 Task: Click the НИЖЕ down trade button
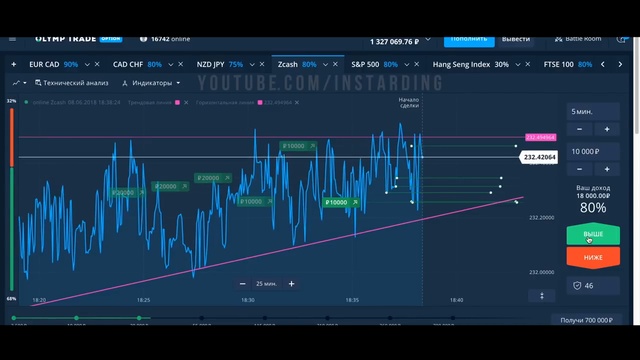click(593, 258)
